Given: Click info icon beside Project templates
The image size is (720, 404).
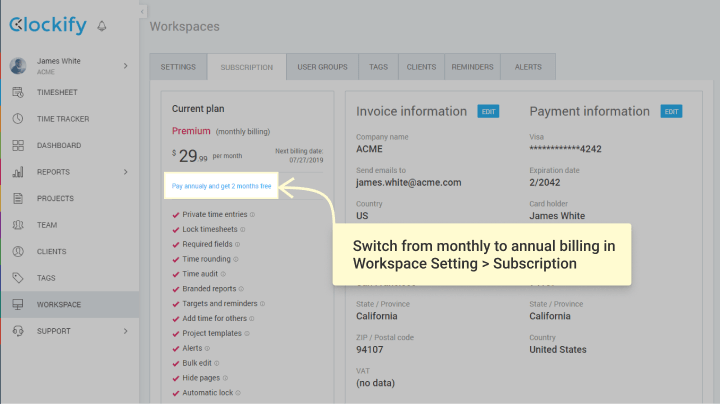Looking at the screenshot, I should tap(247, 333).
